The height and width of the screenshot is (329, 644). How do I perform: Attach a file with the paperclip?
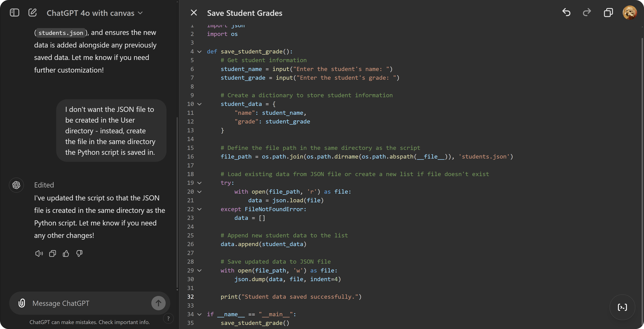(x=22, y=303)
